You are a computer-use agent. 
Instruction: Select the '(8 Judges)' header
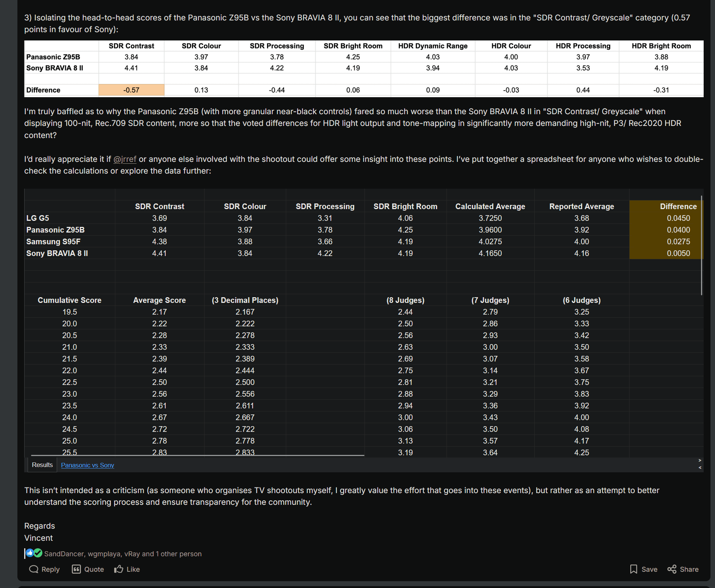click(405, 300)
